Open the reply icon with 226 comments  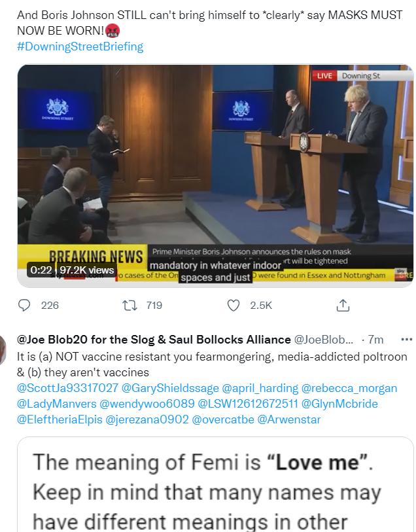(24, 306)
